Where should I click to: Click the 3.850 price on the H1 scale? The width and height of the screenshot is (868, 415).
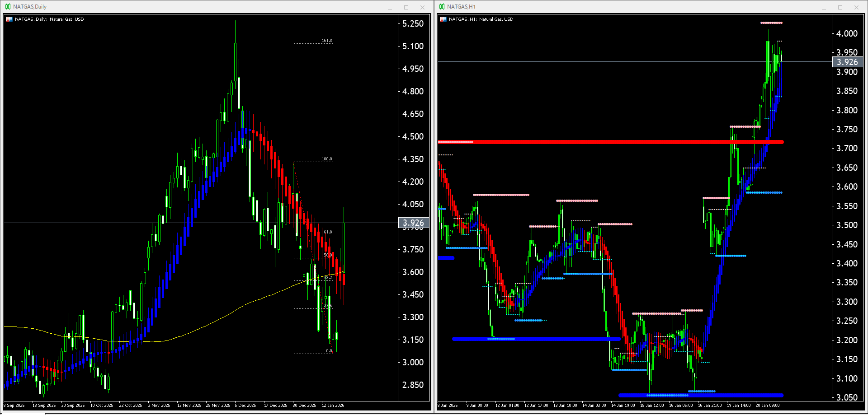click(x=847, y=91)
